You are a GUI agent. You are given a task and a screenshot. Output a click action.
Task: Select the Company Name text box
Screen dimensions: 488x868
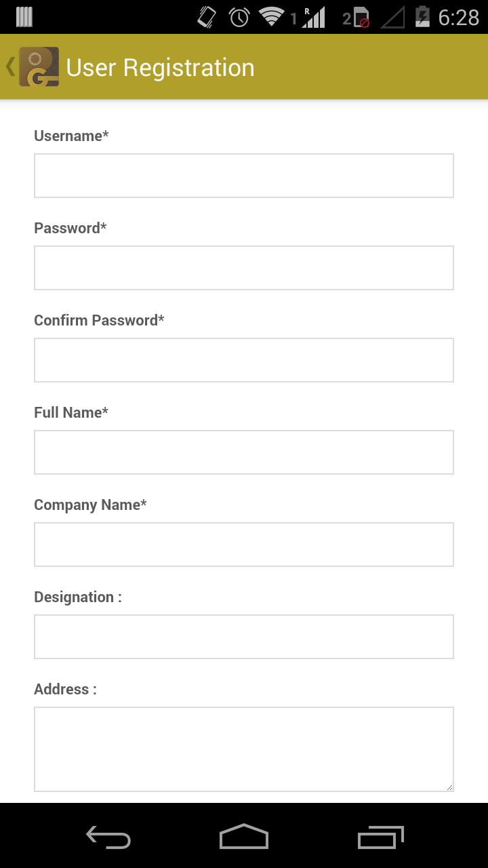[244, 545]
